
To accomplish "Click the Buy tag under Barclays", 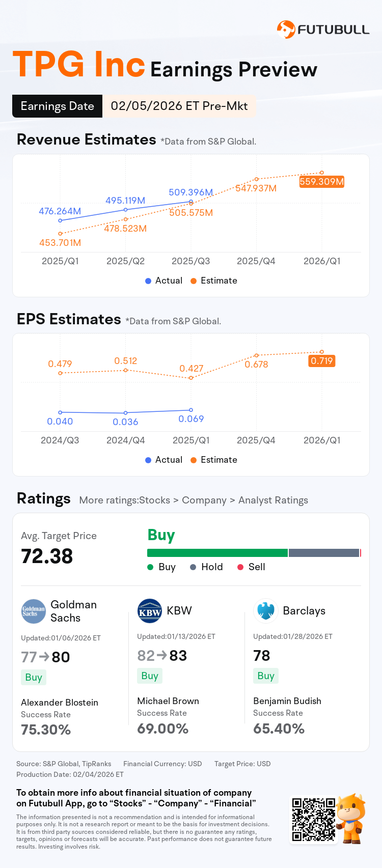I will click(x=266, y=676).
